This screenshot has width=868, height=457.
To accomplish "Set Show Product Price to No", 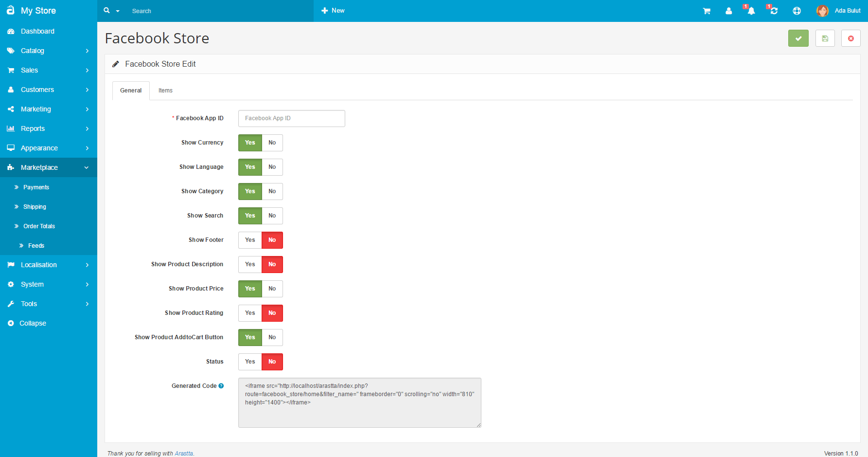I will click(x=272, y=289).
